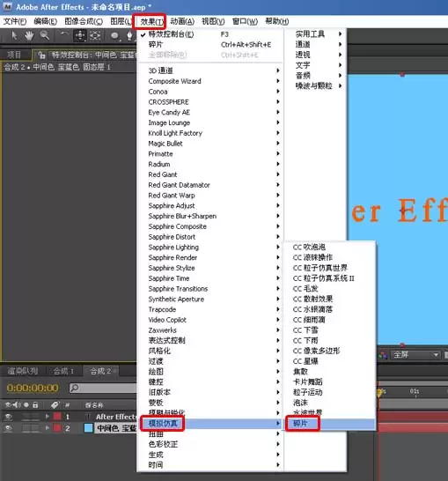The height and width of the screenshot is (481, 448).
Task: Select the Rotation tool
Action: (x=63, y=35)
